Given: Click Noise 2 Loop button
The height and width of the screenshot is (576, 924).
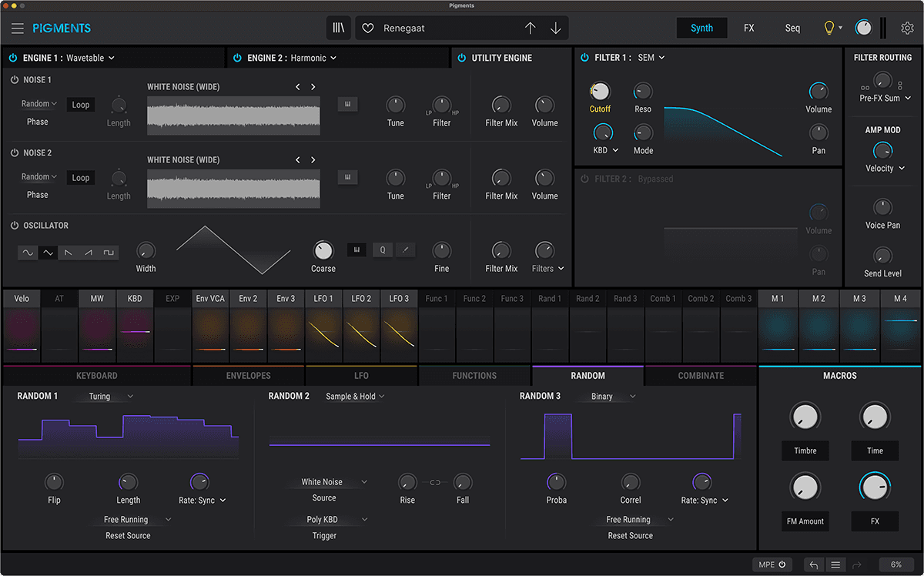Looking at the screenshot, I should (81, 178).
